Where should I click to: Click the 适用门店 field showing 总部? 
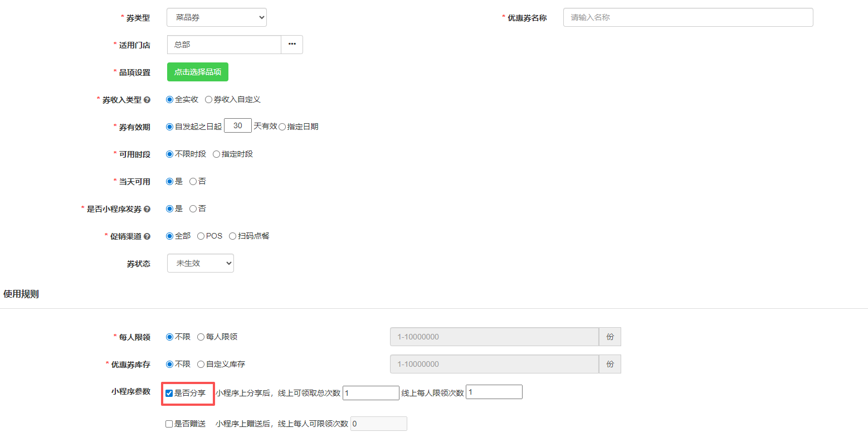224,45
